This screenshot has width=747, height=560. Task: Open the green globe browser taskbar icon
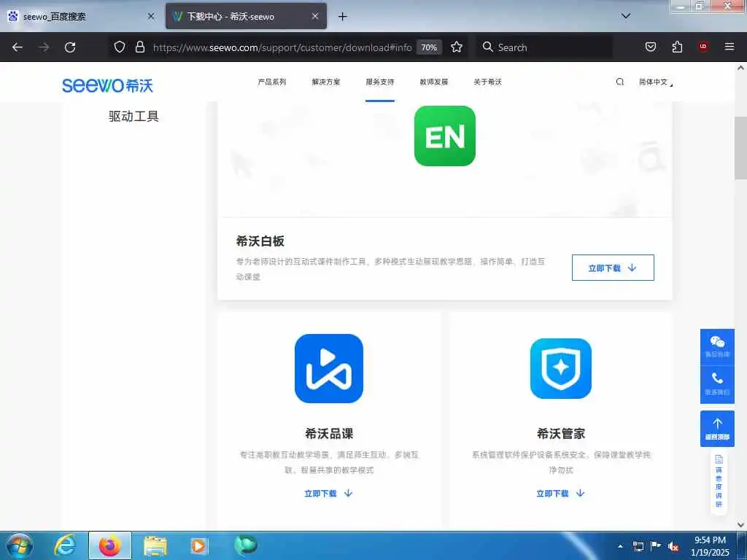[245, 545]
